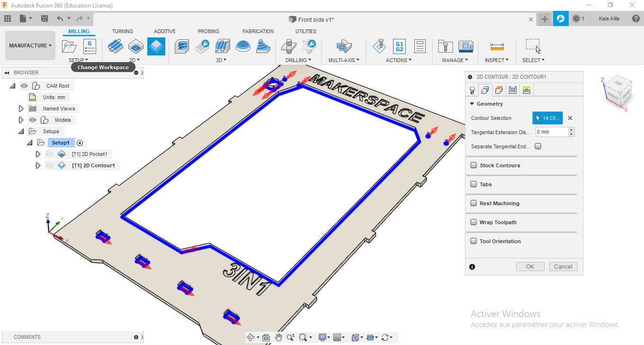Enable the Wrap Toolpath checkbox
Screen dimensions: 644x345
coord(474,222)
